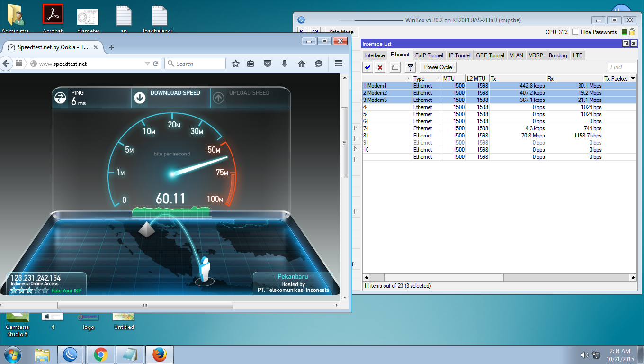
Task: Click the Type column header
Action: [427, 78]
